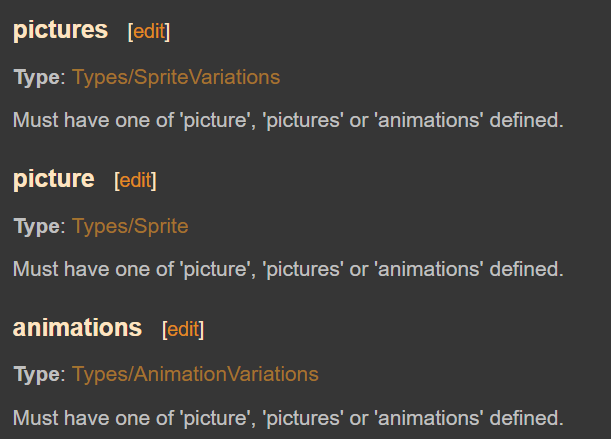
Task: Select the bold pictures section heading
Action: (x=60, y=30)
